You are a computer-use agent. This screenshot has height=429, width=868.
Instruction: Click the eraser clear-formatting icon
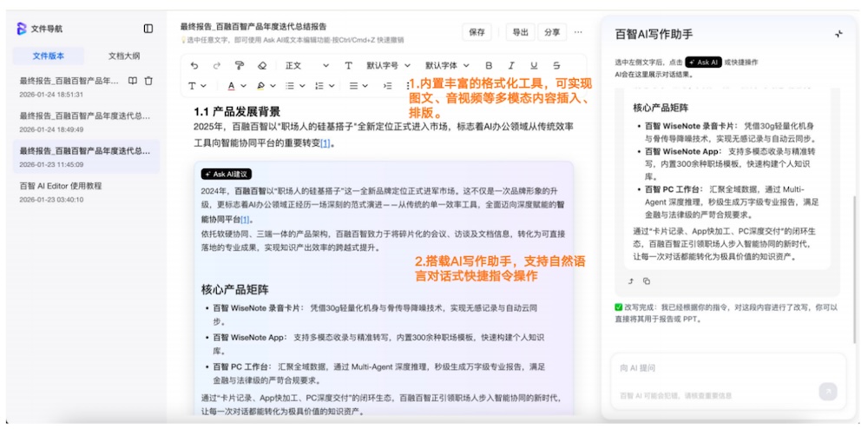pyautogui.click(x=262, y=65)
